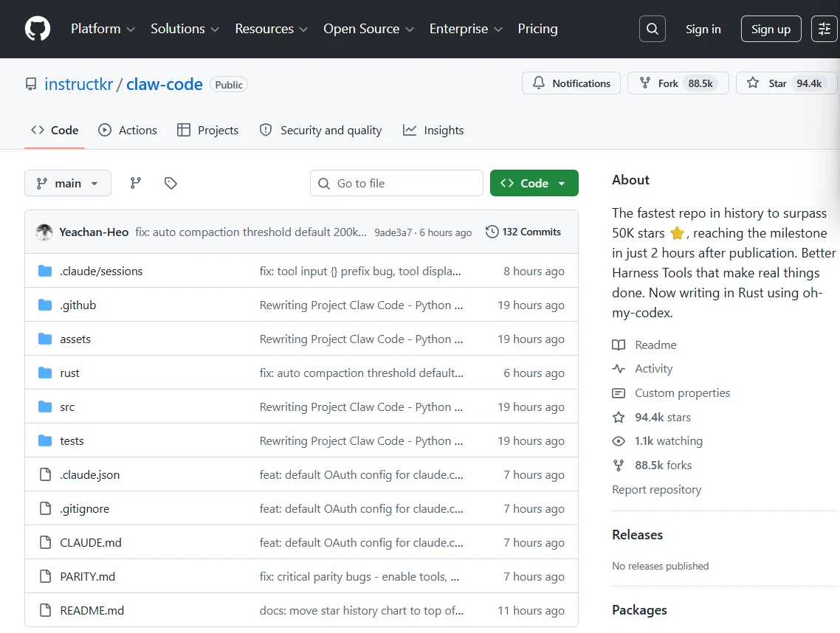The image size is (840, 633).
Task: Open the rust folder
Action: click(69, 373)
